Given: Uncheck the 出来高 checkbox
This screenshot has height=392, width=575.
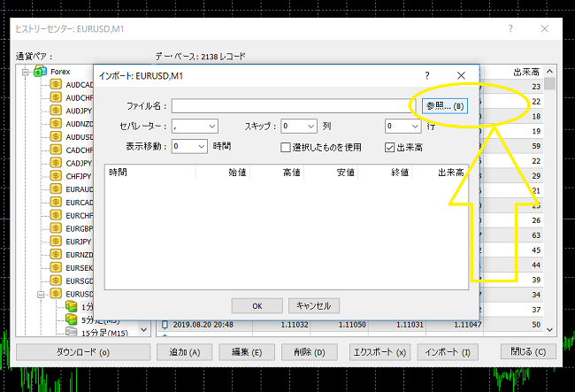Looking at the screenshot, I should click(390, 147).
